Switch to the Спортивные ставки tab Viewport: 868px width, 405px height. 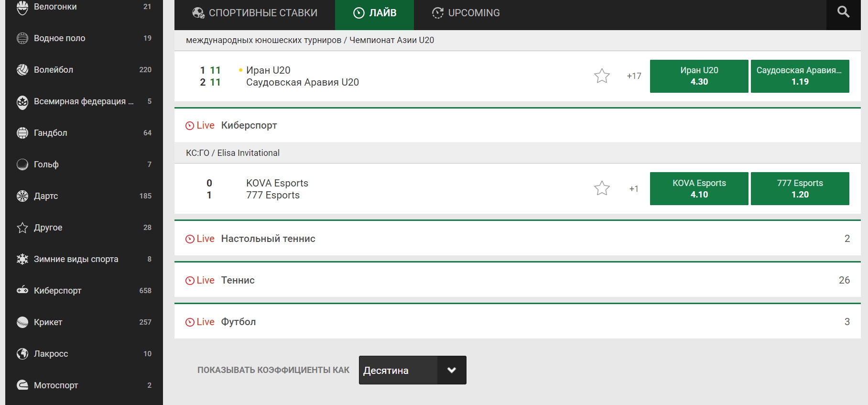pos(255,13)
